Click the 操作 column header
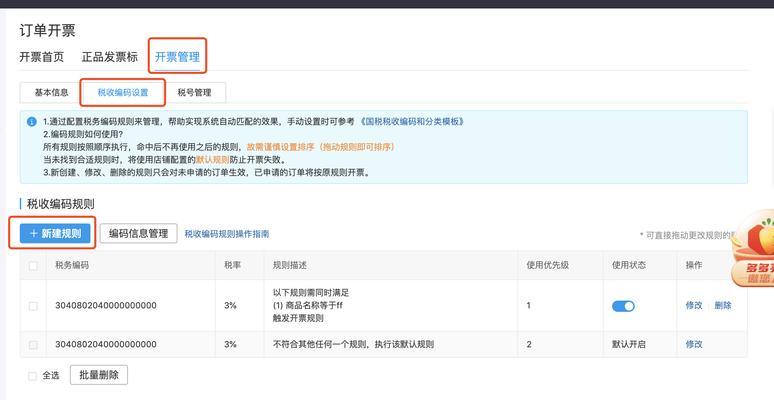 pos(694,265)
